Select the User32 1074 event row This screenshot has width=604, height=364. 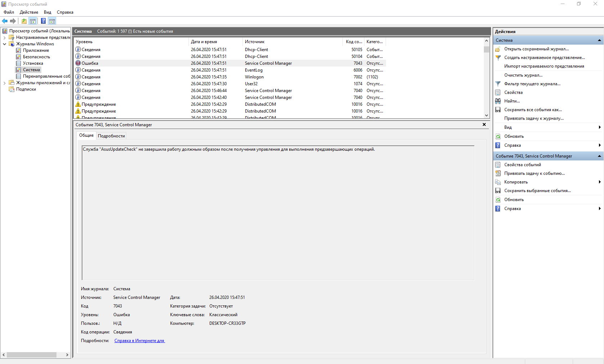(230, 84)
